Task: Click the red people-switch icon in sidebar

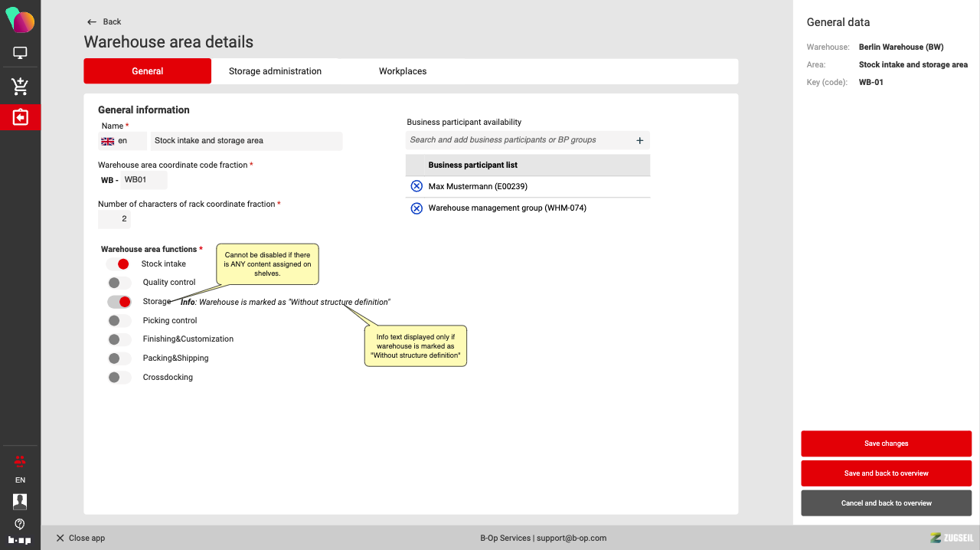Action: coord(20,461)
